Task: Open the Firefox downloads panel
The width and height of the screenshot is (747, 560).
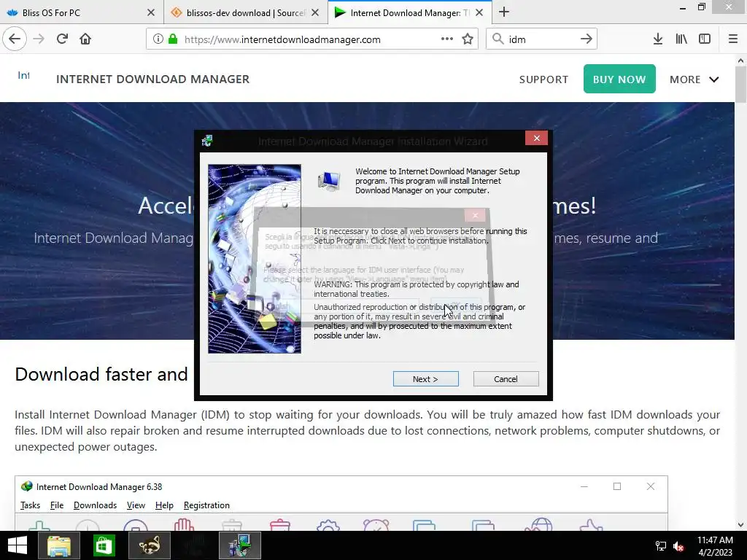Action: click(x=658, y=39)
